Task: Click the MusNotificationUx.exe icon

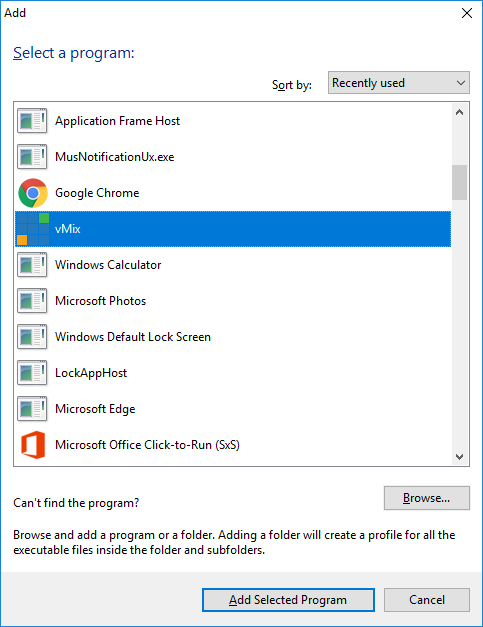Action: 32,157
